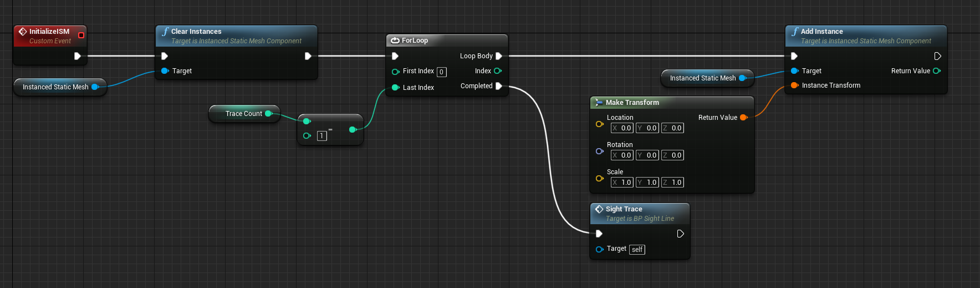Edit the Scale X value field
The width and height of the screenshot is (980, 288).
click(622, 183)
